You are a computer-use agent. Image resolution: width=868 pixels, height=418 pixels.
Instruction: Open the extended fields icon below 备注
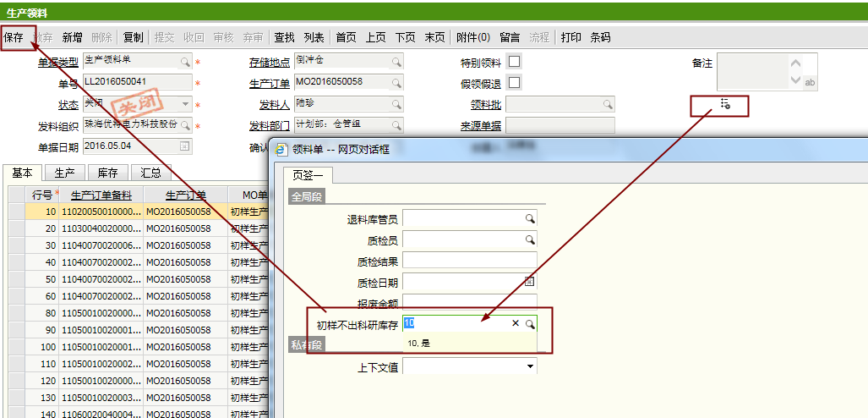725,104
